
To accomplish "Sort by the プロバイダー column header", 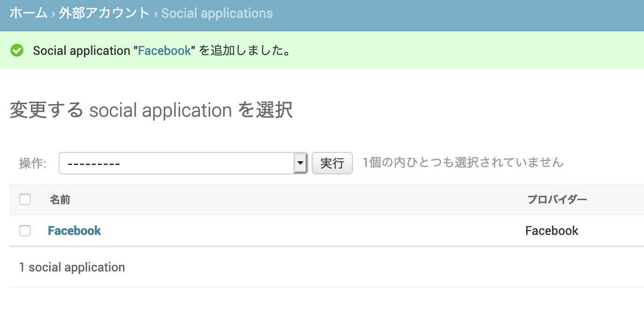I will click(x=557, y=200).
